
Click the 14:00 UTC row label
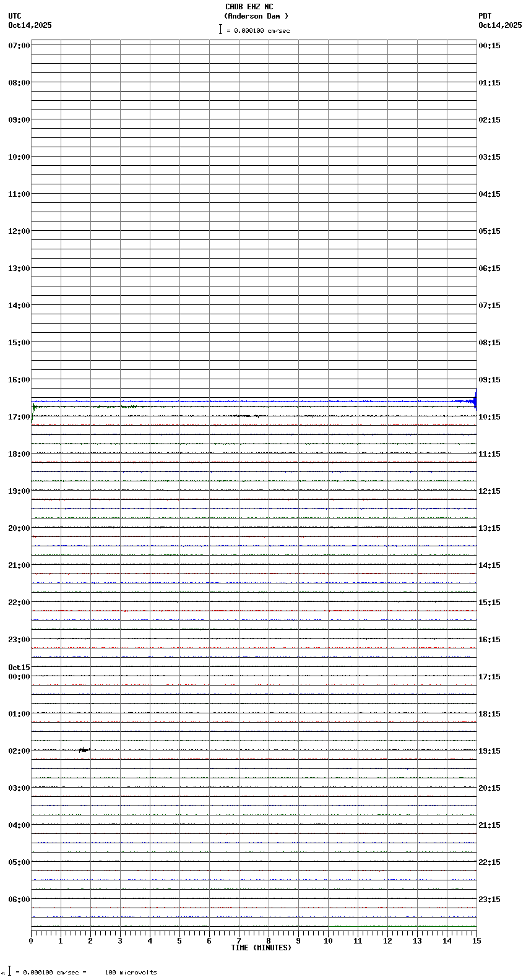(19, 306)
